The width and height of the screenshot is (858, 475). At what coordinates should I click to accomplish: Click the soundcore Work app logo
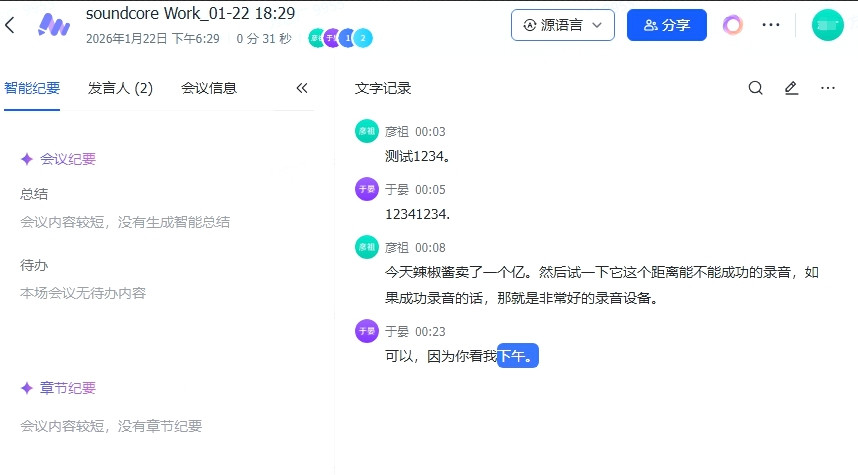(53, 25)
